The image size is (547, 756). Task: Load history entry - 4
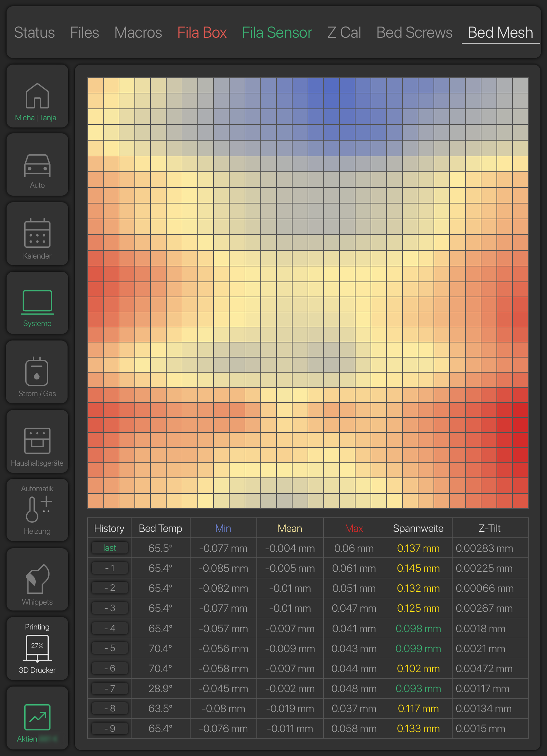[x=110, y=628]
